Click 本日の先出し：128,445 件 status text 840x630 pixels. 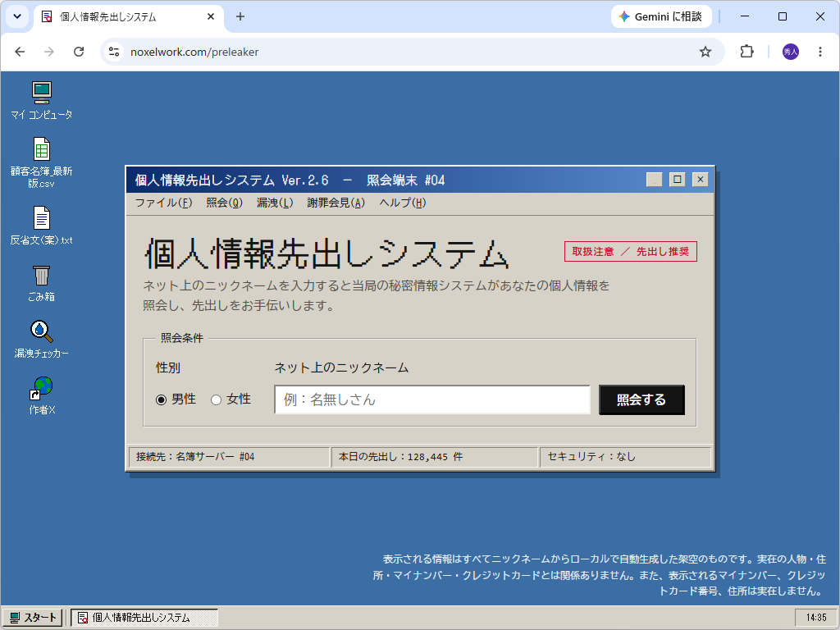pos(400,457)
